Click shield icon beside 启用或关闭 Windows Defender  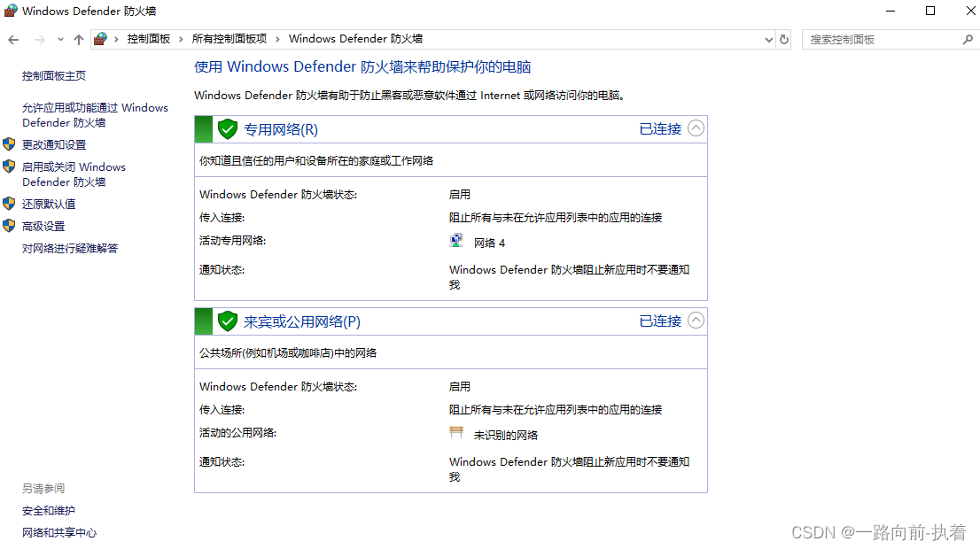[9, 166]
